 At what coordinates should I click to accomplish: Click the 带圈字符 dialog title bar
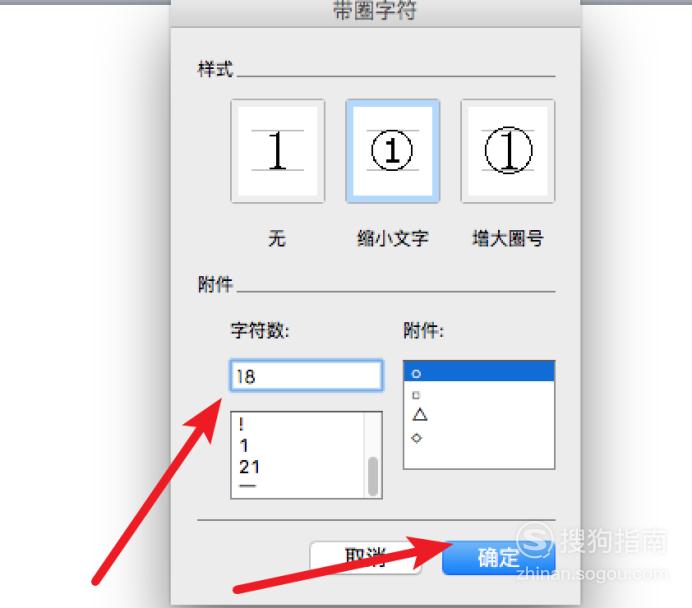[375, 11]
